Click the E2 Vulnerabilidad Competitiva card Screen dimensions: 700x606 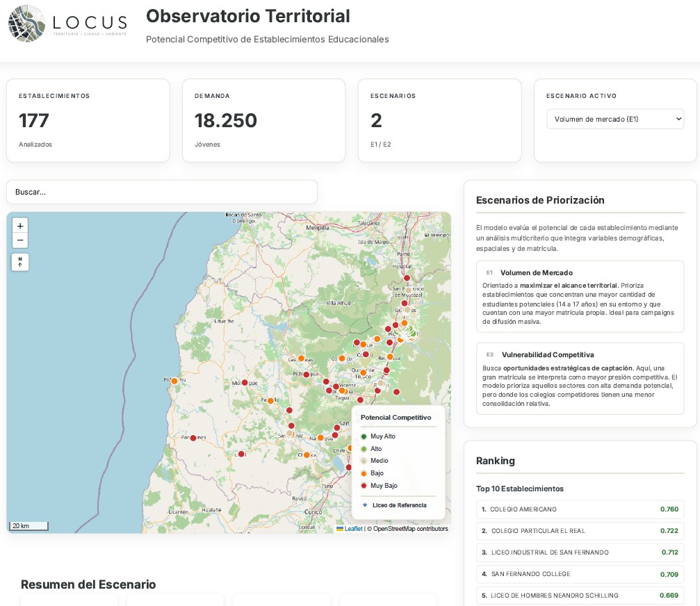click(x=580, y=379)
